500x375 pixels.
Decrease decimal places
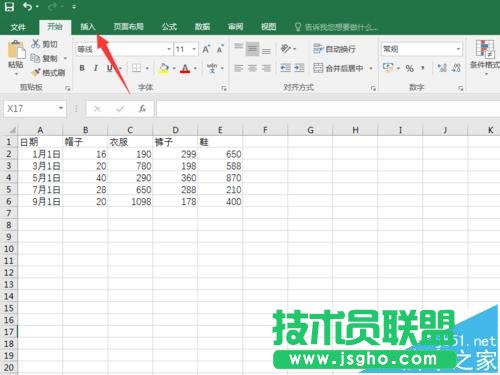456,68
